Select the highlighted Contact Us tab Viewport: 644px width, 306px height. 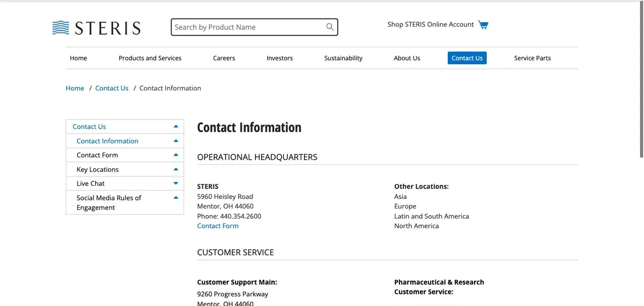coord(467,58)
